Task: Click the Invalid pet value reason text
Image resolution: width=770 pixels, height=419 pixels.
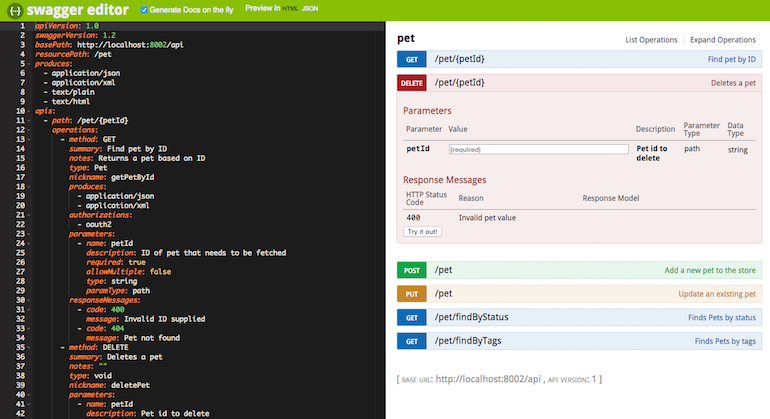Action: pos(487,218)
